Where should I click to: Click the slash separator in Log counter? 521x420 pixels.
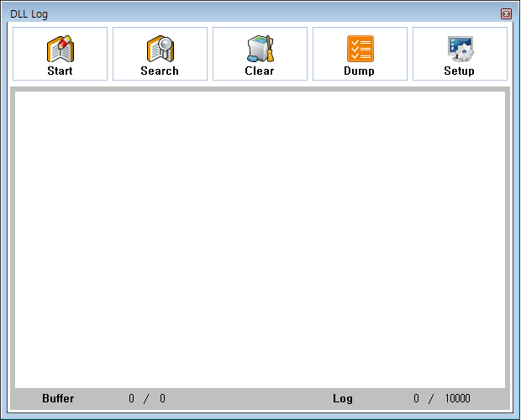click(431, 399)
